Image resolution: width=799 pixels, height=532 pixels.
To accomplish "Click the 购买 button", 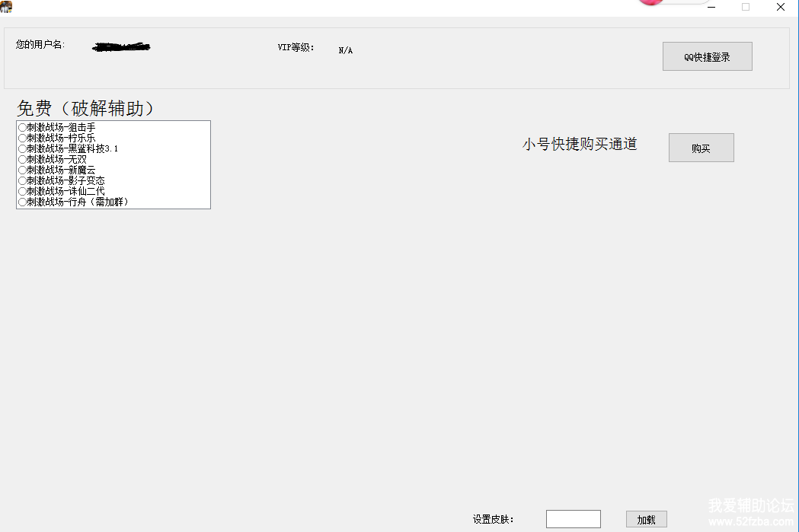I will pos(702,148).
